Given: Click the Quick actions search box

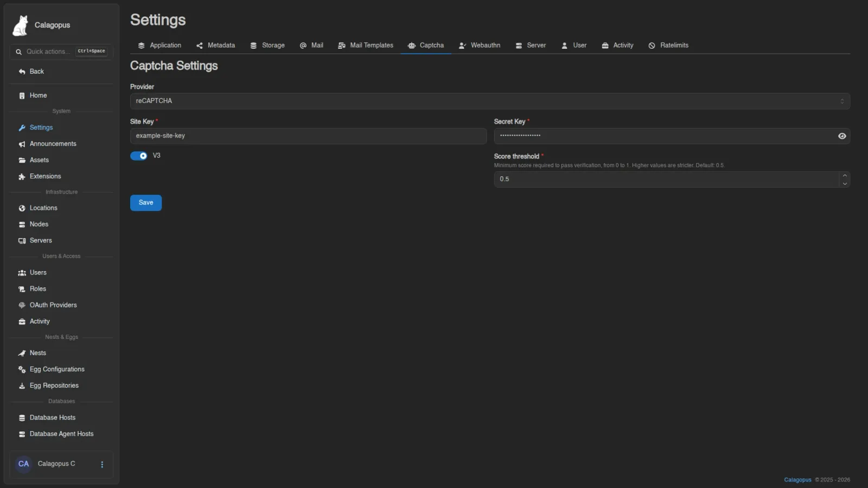Looking at the screenshot, I should 61,52.
